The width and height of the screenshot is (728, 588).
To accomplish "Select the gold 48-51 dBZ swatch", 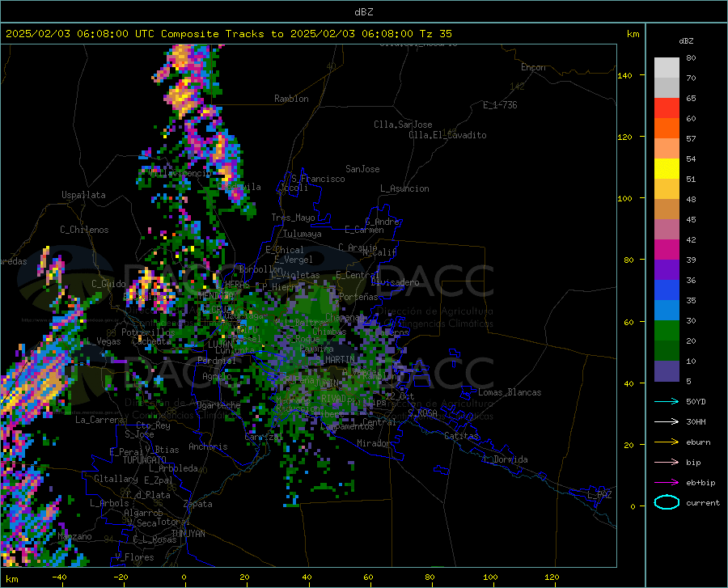I will coord(667,189).
